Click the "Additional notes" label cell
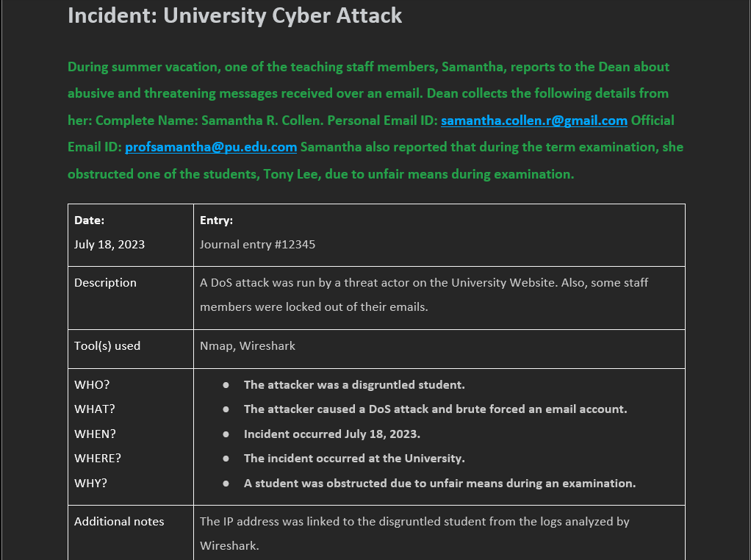 coord(119,522)
